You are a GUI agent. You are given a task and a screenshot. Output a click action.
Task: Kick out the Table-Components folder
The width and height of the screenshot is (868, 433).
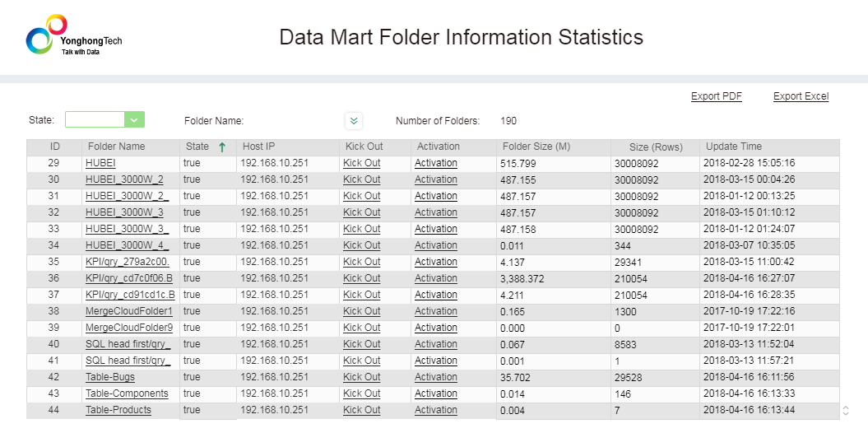point(361,393)
